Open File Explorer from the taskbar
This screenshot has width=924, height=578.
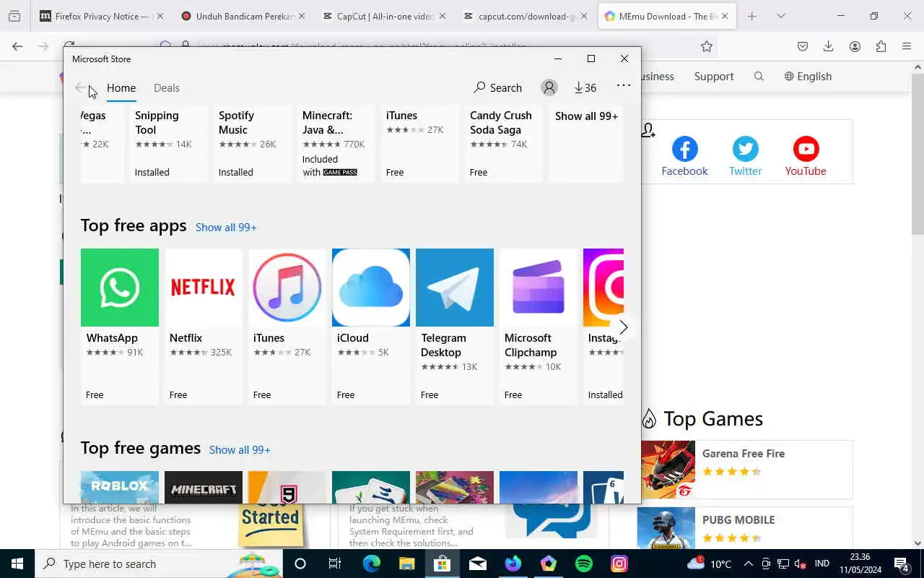point(407,564)
